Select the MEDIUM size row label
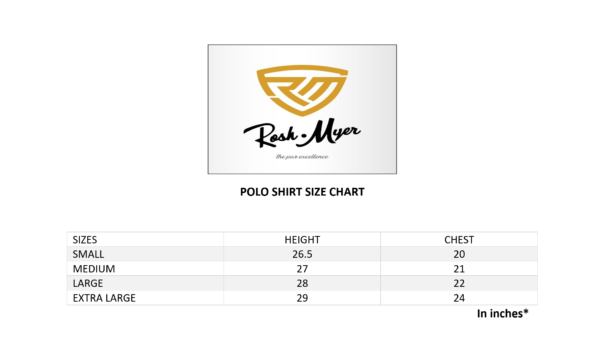The width and height of the screenshot is (600, 362). 94,269
